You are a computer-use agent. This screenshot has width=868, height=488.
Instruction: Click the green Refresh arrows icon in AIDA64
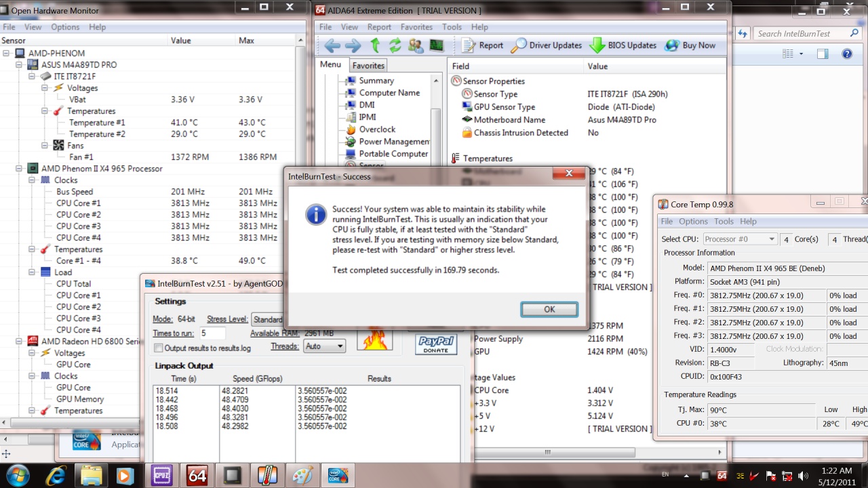point(395,45)
